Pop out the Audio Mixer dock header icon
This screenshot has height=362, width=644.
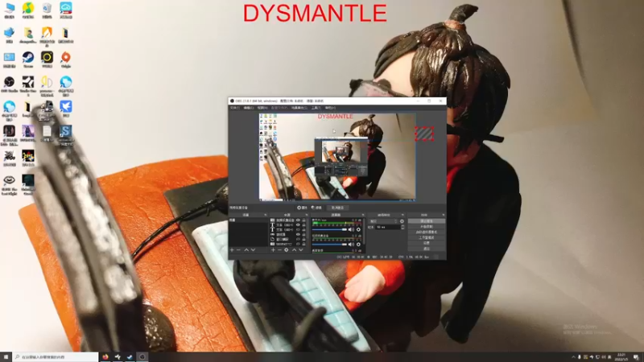(363, 215)
